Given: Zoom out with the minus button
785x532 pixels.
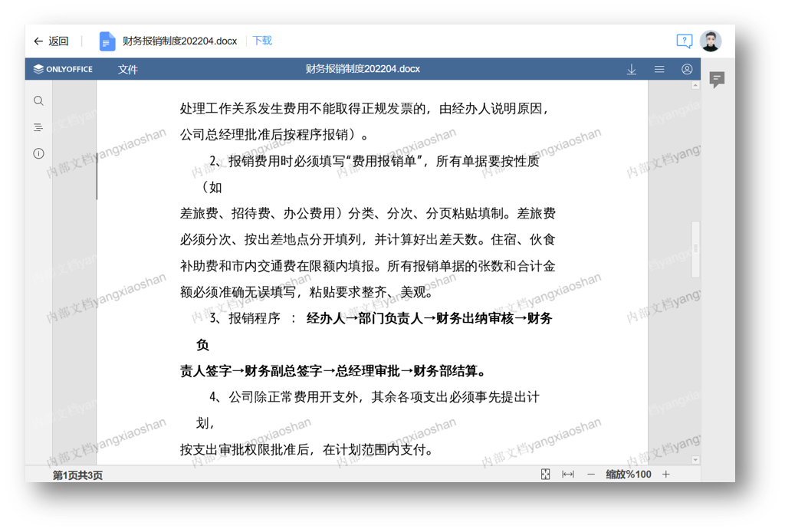Looking at the screenshot, I should click(x=591, y=475).
